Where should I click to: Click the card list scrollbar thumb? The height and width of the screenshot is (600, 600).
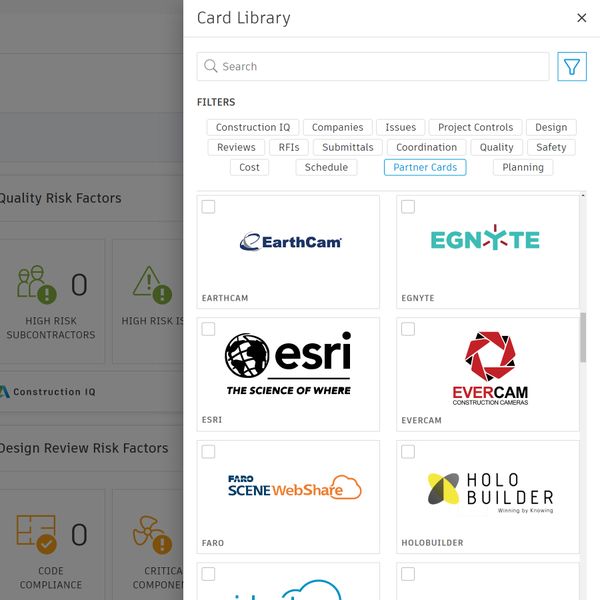[x=583, y=337]
